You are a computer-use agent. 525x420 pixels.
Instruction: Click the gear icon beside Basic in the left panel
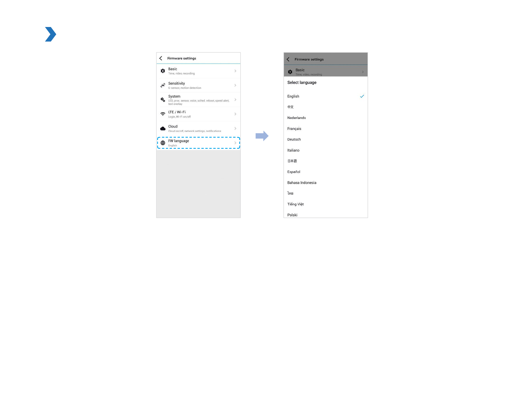[163, 71]
